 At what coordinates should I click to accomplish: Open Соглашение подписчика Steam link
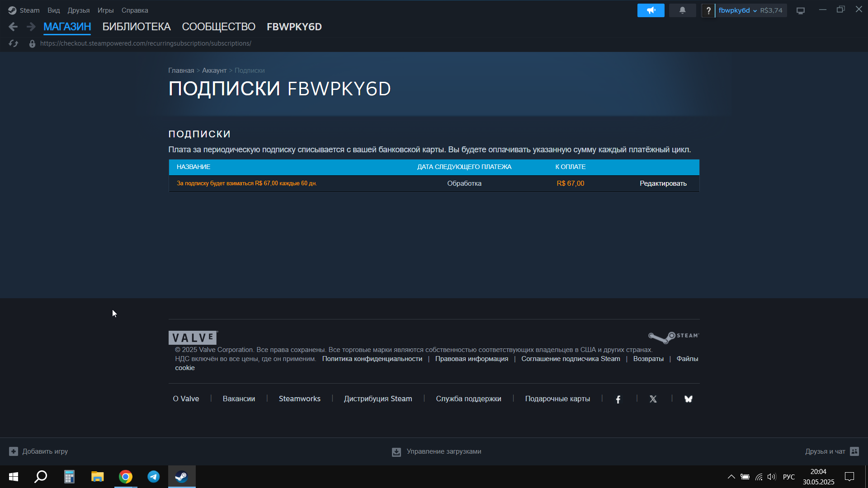pos(571,359)
